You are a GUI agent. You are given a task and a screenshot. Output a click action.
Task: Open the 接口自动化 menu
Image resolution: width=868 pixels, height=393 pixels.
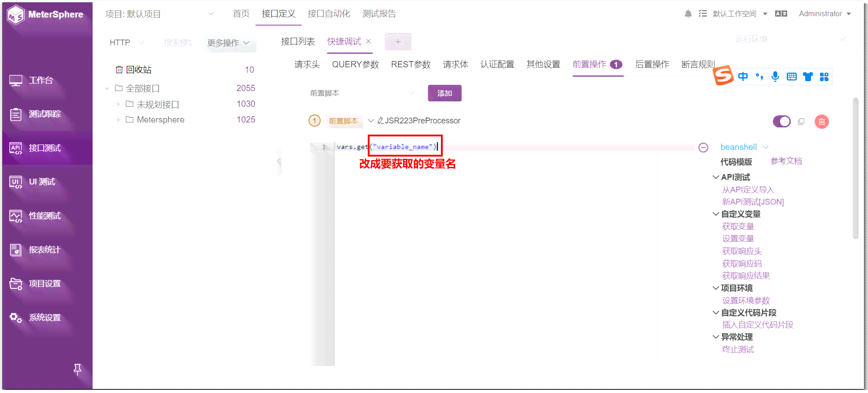tap(329, 14)
